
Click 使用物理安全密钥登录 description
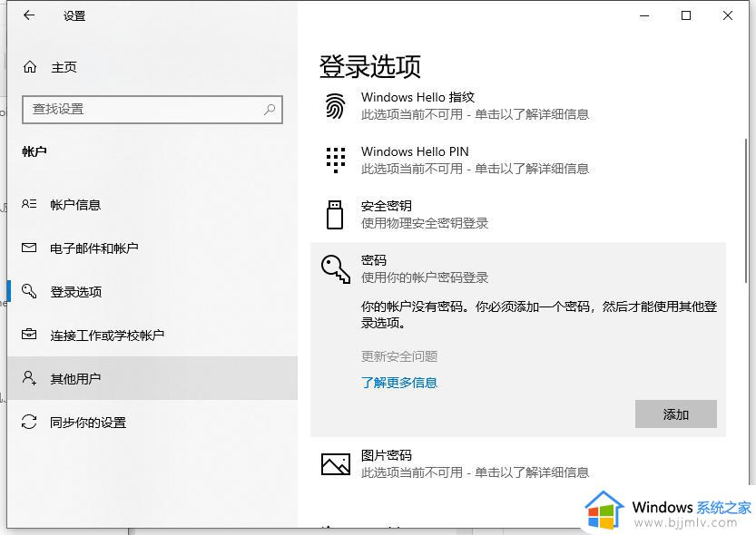425,223
